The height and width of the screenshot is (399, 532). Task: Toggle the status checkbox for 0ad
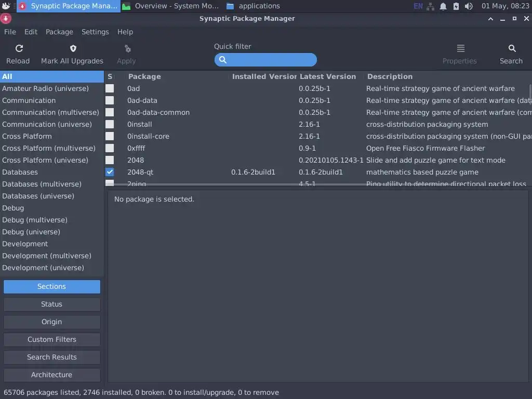110,88
